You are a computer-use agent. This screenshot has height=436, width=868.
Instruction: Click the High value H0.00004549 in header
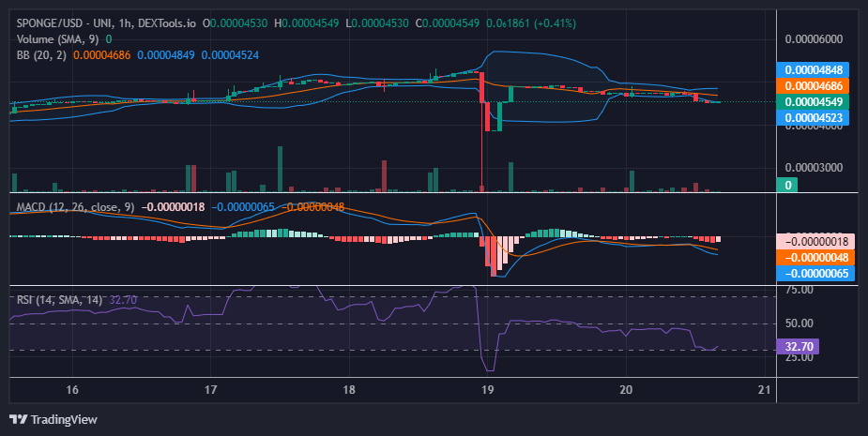click(307, 23)
